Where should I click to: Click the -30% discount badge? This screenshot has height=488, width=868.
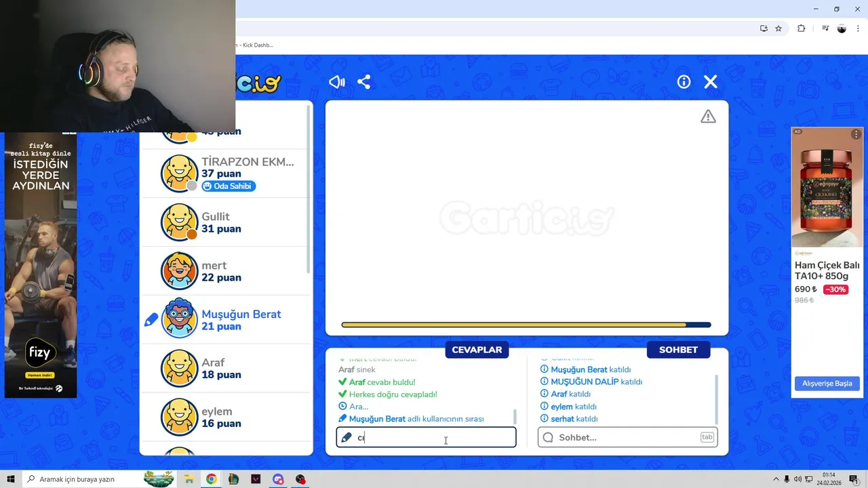point(835,289)
